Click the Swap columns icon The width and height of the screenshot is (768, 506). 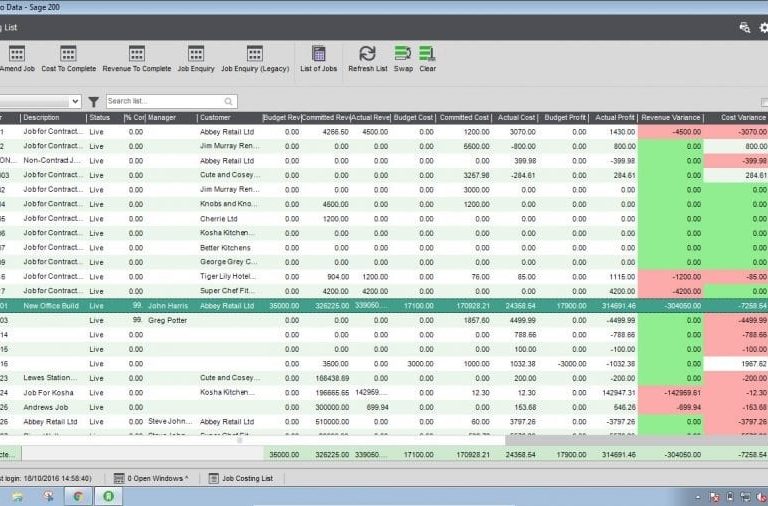point(403,54)
